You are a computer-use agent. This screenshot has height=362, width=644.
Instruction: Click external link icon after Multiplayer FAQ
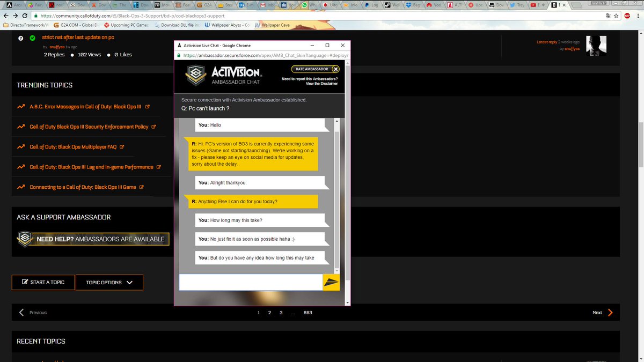coord(122,147)
